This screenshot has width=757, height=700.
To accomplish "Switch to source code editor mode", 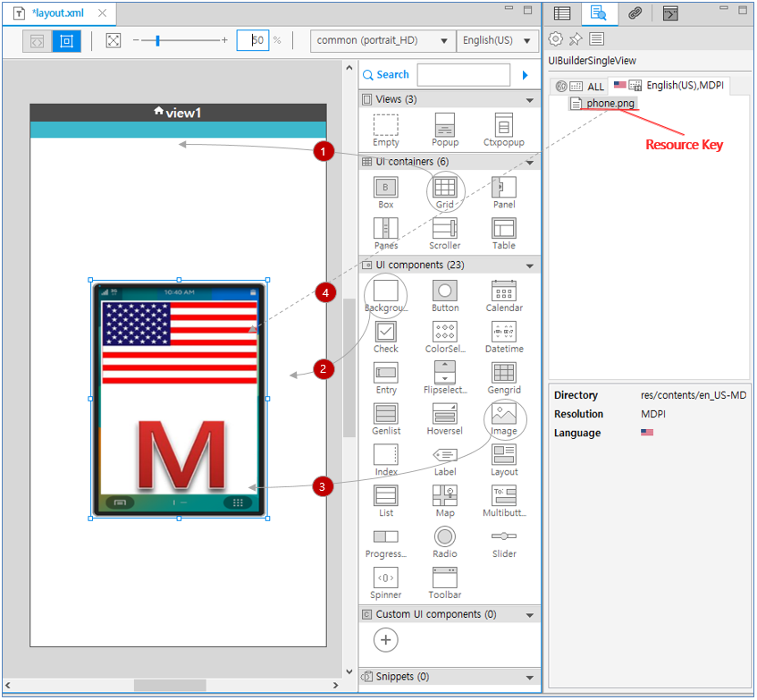I will (x=37, y=41).
